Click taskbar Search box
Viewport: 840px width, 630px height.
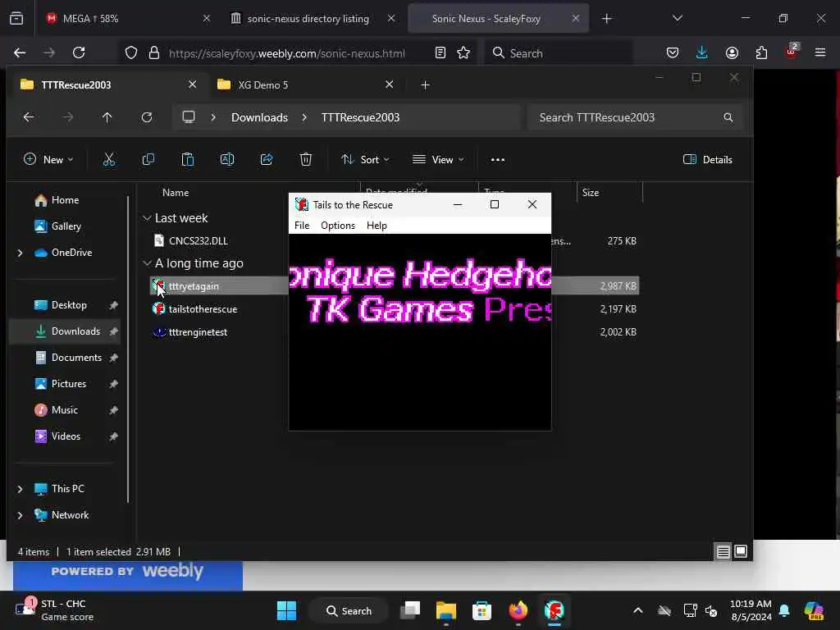click(x=349, y=610)
